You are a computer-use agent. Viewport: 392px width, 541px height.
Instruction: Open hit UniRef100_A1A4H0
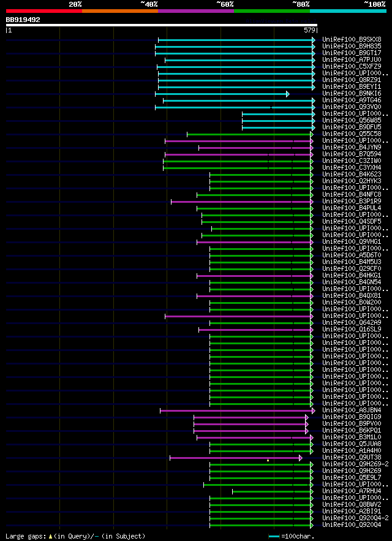(x=352, y=450)
